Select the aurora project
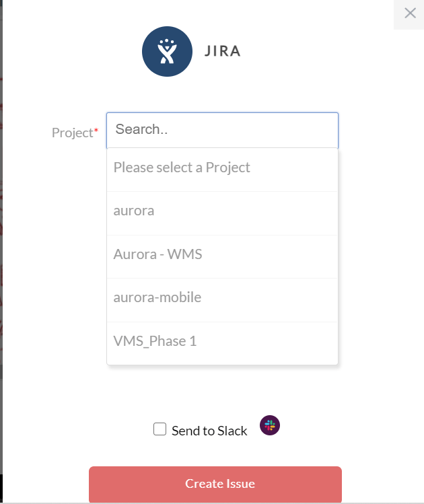 (223, 213)
